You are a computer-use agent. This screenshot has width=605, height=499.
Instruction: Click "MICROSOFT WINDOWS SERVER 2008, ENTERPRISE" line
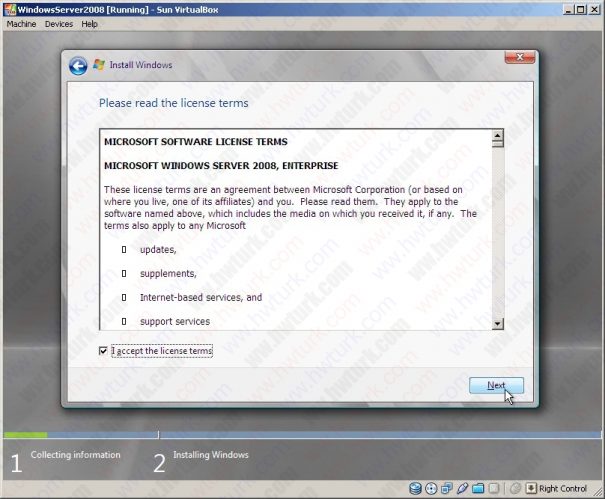click(x=221, y=166)
